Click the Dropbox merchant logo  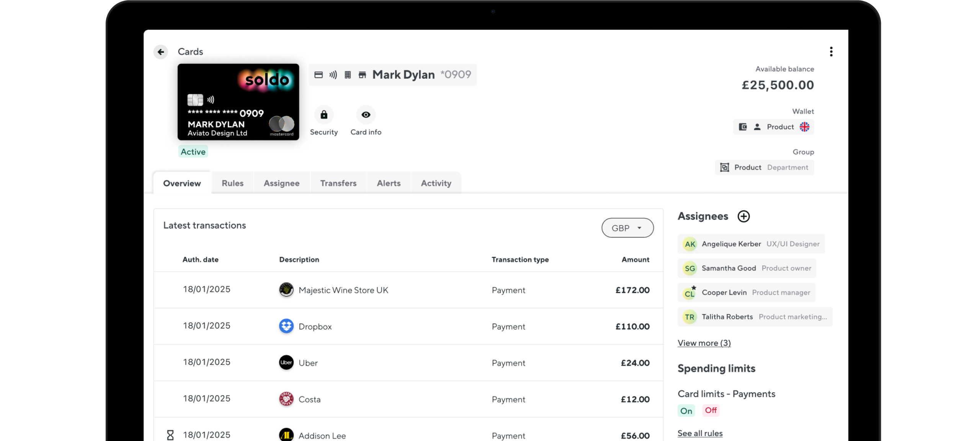point(286,326)
